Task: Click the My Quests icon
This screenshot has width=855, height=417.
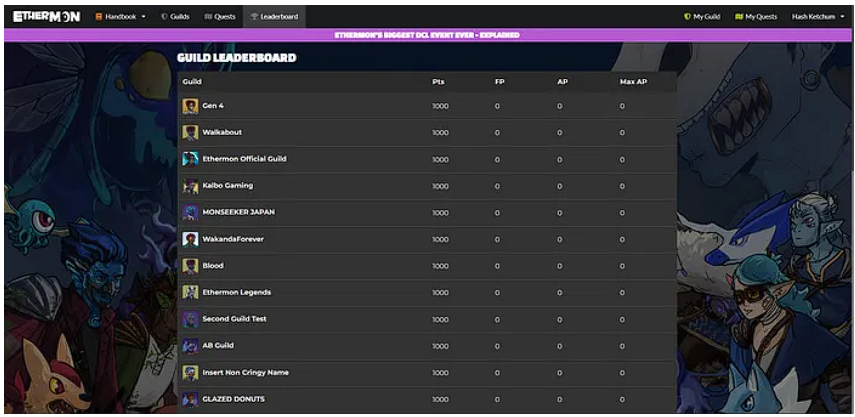Action: tap(739, 17)
